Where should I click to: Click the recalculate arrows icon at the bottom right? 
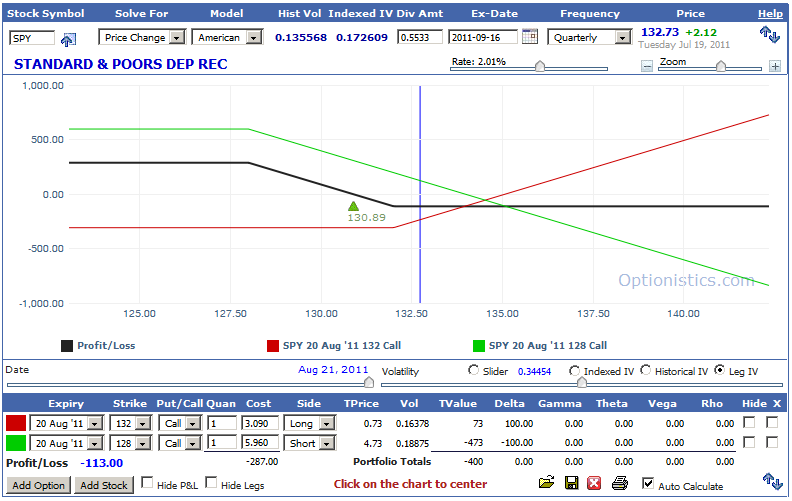tap(772, 481)
